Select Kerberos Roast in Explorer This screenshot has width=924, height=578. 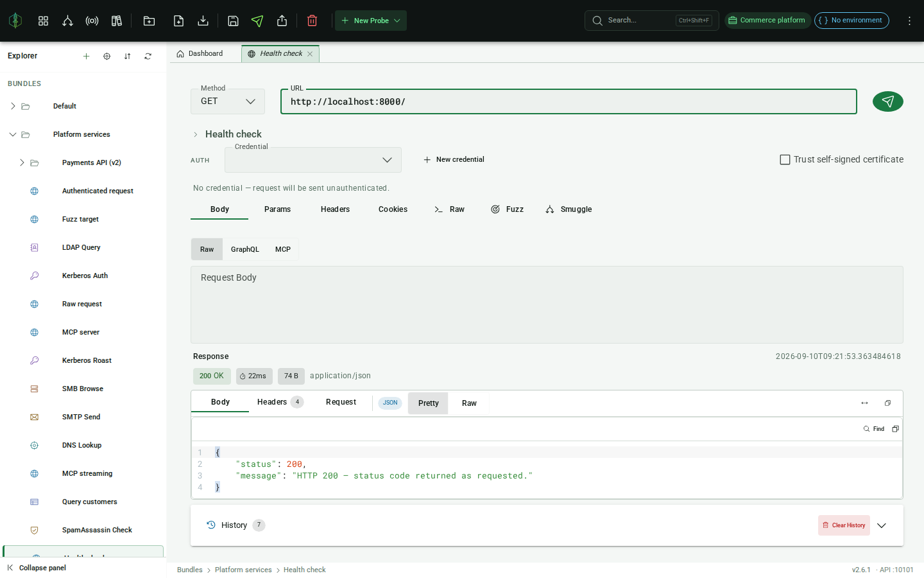87,360
